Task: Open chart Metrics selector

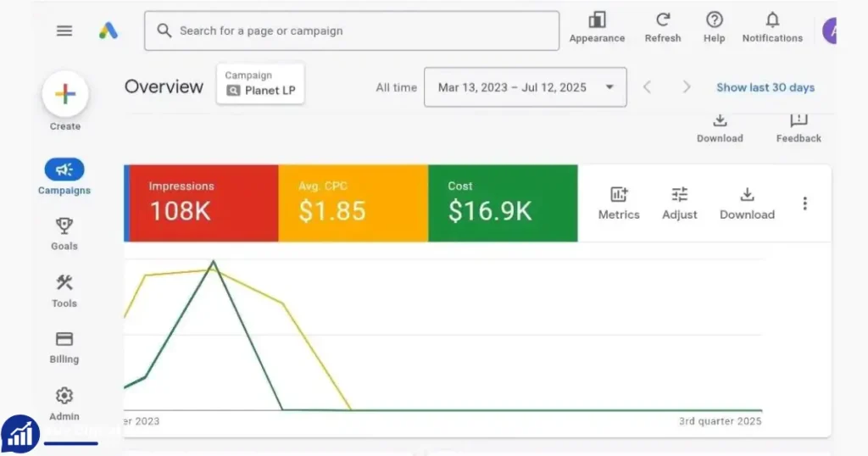Action: pyautogui.click(x=619, y=203)
